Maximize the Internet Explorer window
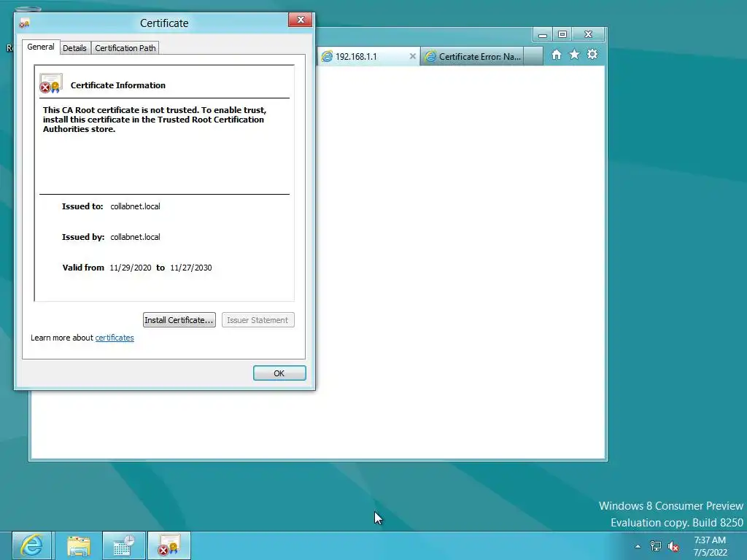 point(562,35)
